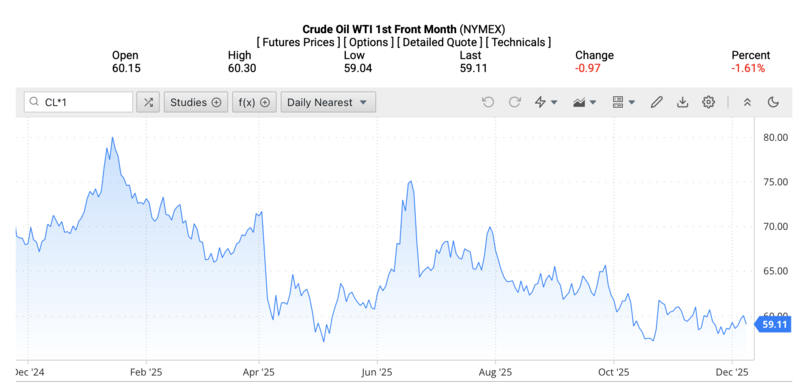This screenshot has width=800, height=382.
Task: Click the undo arrow icon
Action: click(x=488, y=102)
